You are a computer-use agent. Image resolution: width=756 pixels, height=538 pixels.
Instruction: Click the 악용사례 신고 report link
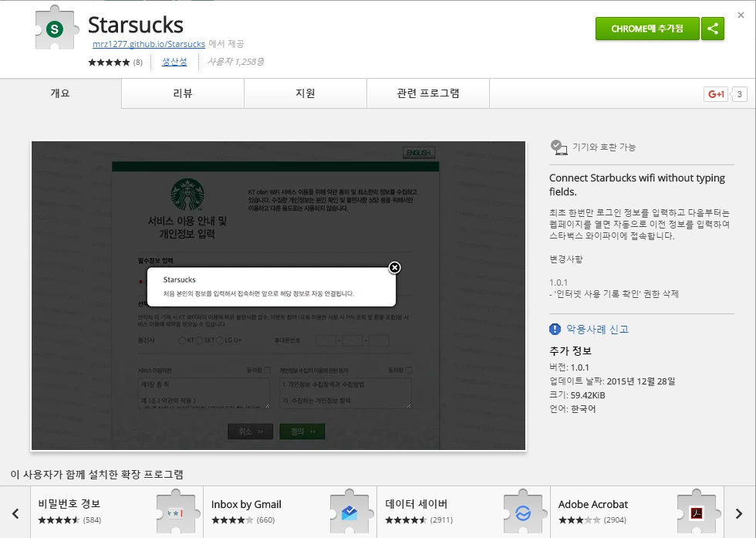[597, 329]
